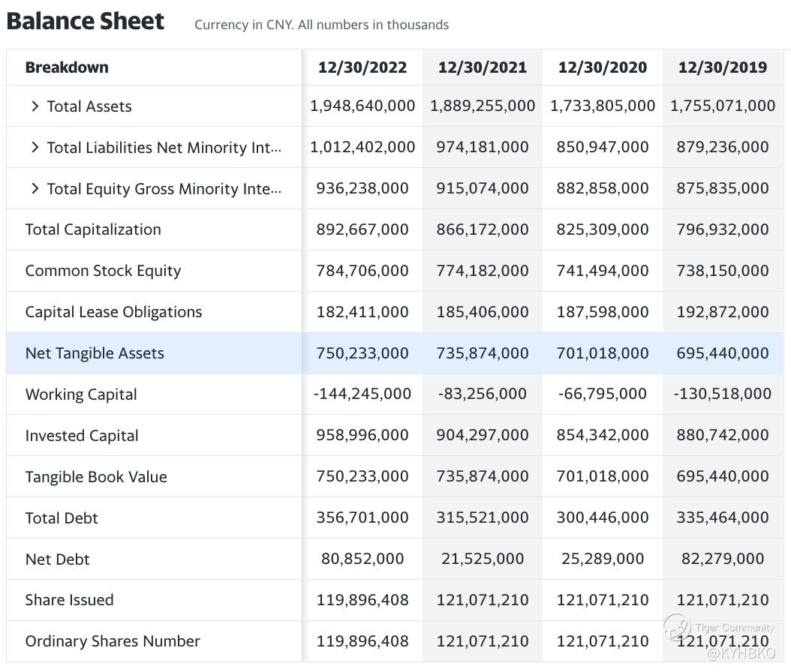Select the 12/30/2021 column header
The image size is (791, 672).
pos(483,67)
